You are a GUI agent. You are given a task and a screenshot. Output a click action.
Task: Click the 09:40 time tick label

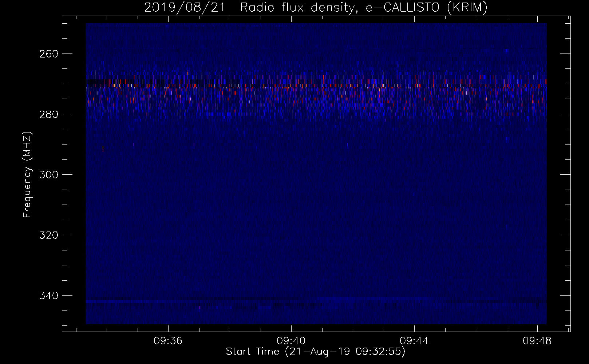[x=291, y=341]
